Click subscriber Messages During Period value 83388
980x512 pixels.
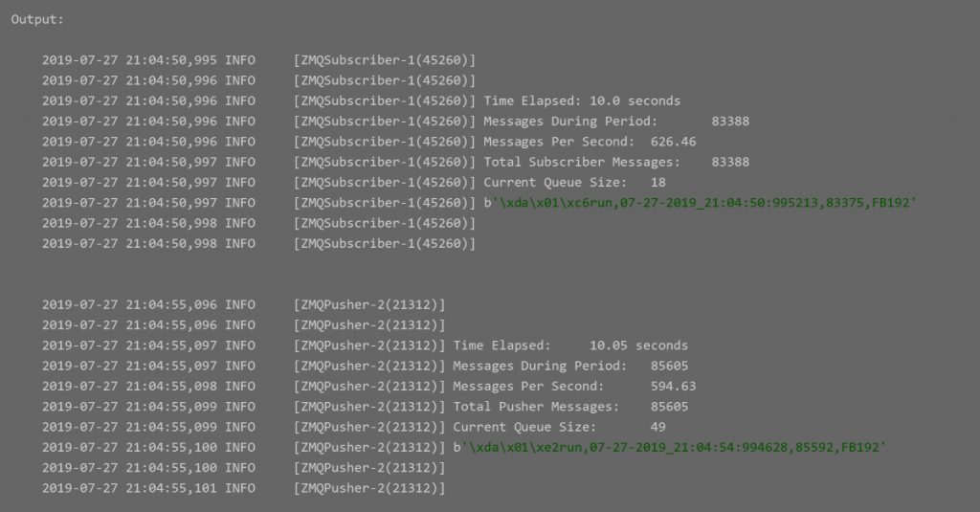click(730, 122)
